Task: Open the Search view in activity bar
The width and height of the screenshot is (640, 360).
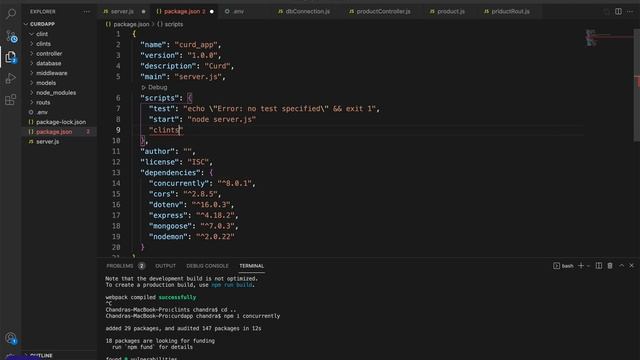Action: (x=11, y=14)
